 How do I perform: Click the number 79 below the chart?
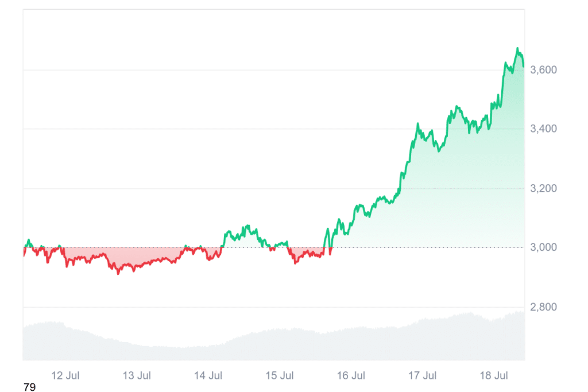(x=29, y=387)
